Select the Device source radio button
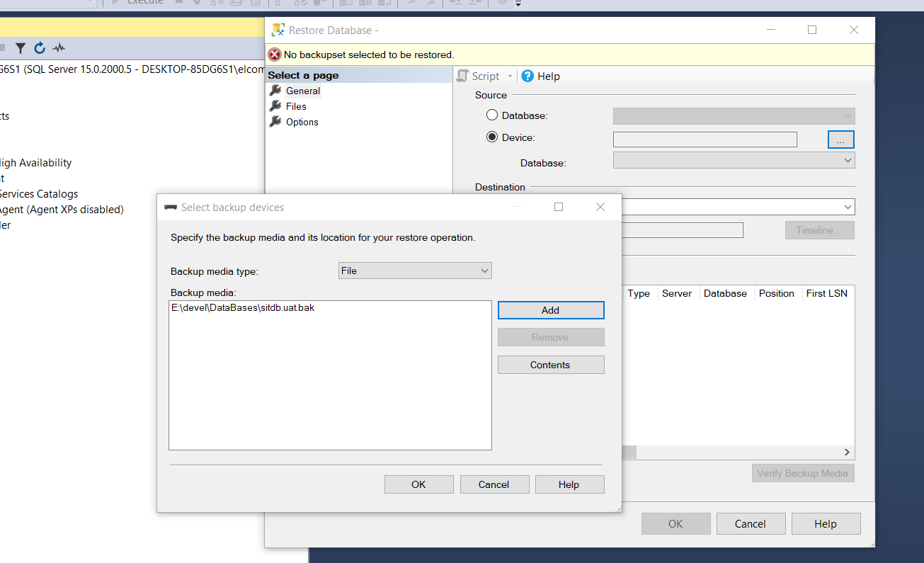Screen dimensions: 924x563 (492, 137)
